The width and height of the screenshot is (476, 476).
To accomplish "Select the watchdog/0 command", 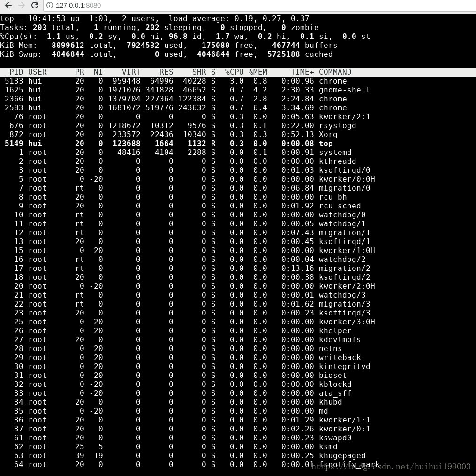I will tap(342, 215).
